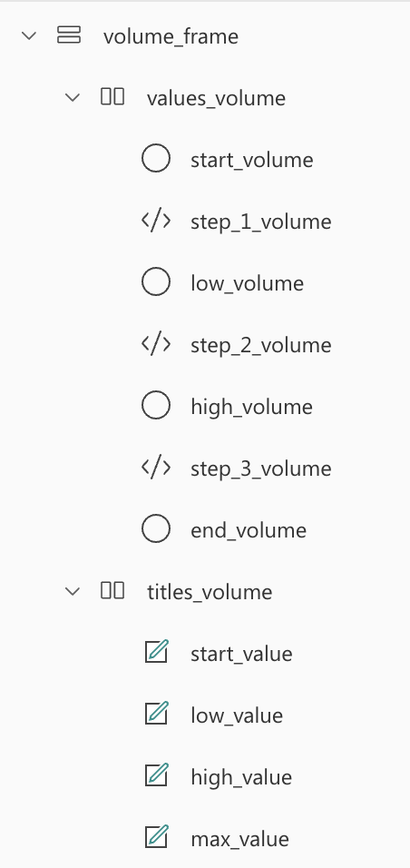The width and height of the screenshot is (410, 868).
Task: Click the edit label icon for start_value
Action: pyautogui.click(x=157, y=651)
